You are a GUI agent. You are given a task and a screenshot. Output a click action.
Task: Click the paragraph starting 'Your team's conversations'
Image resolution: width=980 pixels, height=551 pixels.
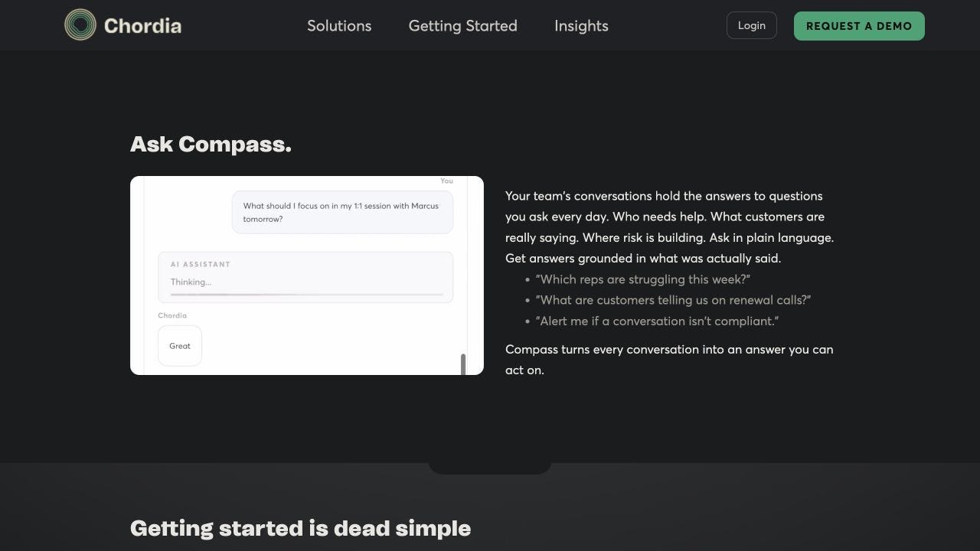[x=670, y=227]
